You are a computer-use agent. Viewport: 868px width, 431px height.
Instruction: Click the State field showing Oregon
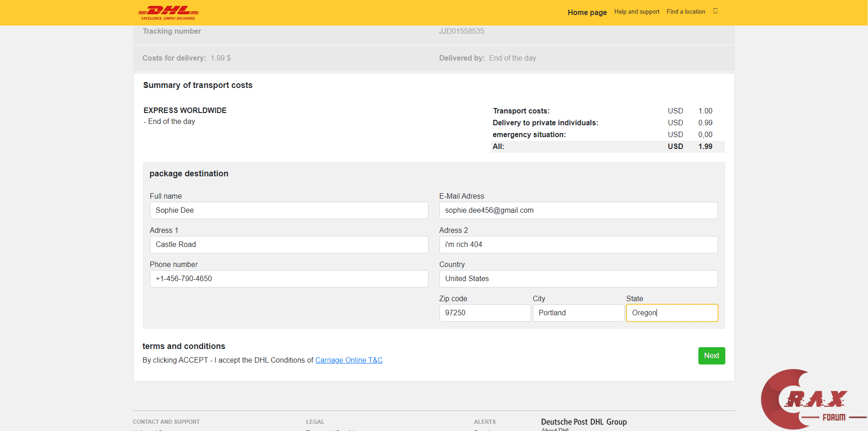click(672, 313)
